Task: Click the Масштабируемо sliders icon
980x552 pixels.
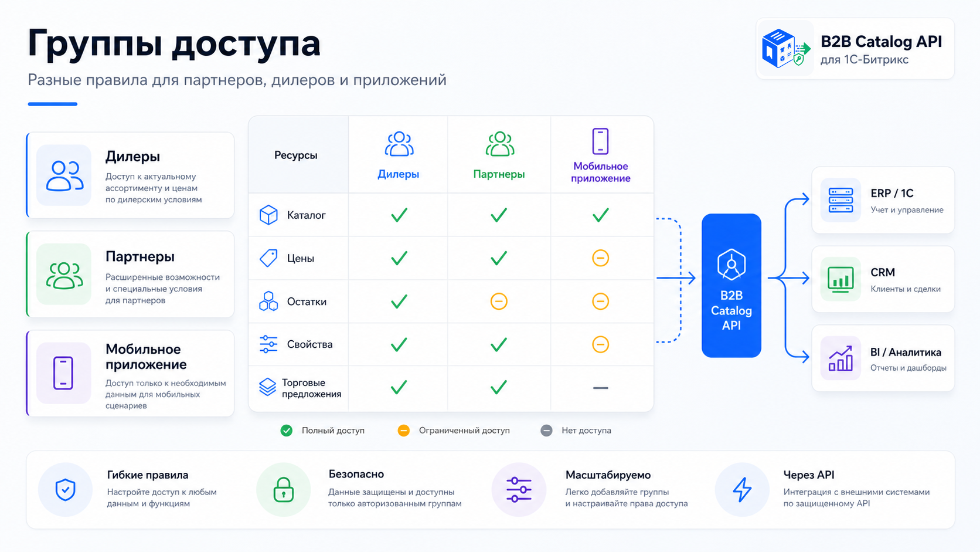Action: [519, 490]
